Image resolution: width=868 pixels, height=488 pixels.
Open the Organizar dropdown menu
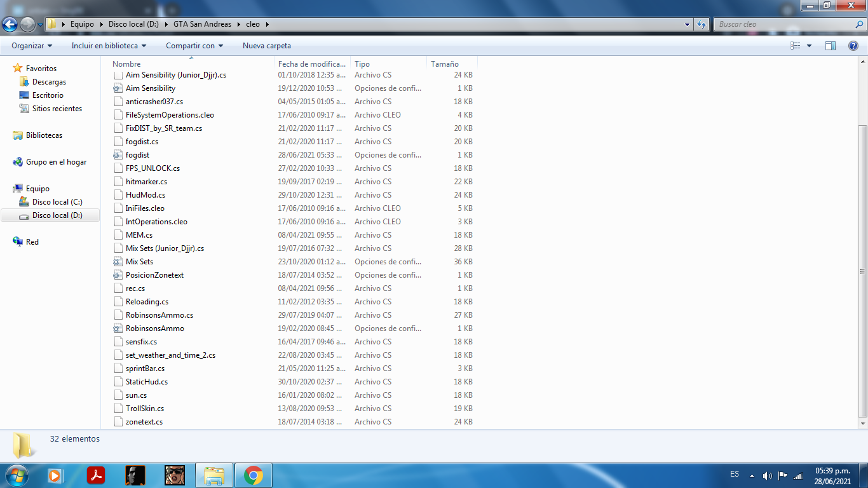click(x=32, y=46)
